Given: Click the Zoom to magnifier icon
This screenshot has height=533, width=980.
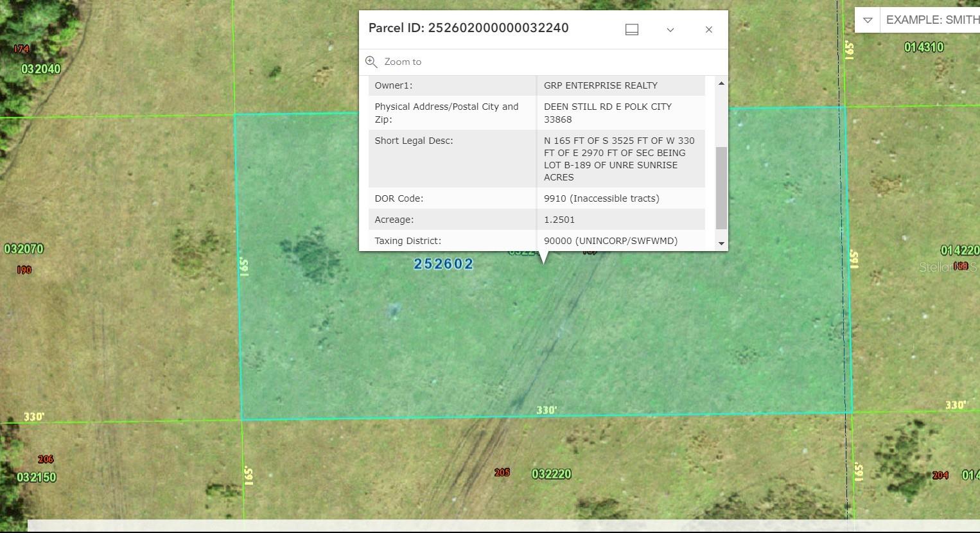Looking at the screenshot, I should tap(371, 62).
